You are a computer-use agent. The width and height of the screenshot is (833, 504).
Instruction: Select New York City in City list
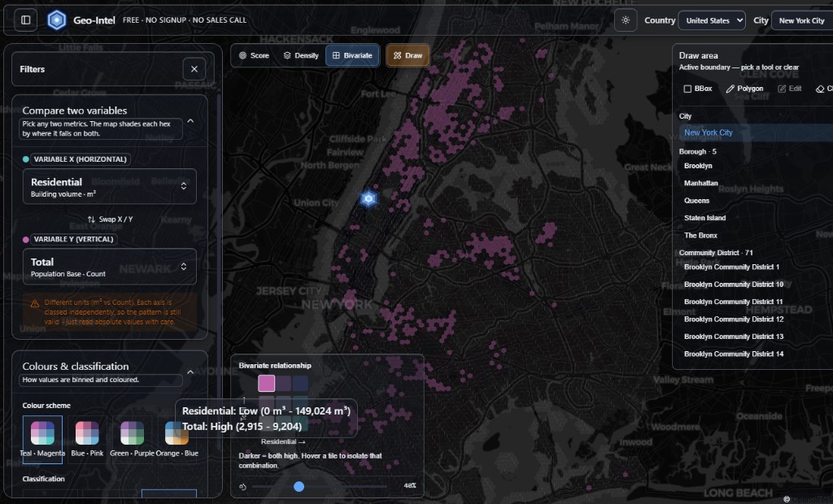[x=756, y=133]
